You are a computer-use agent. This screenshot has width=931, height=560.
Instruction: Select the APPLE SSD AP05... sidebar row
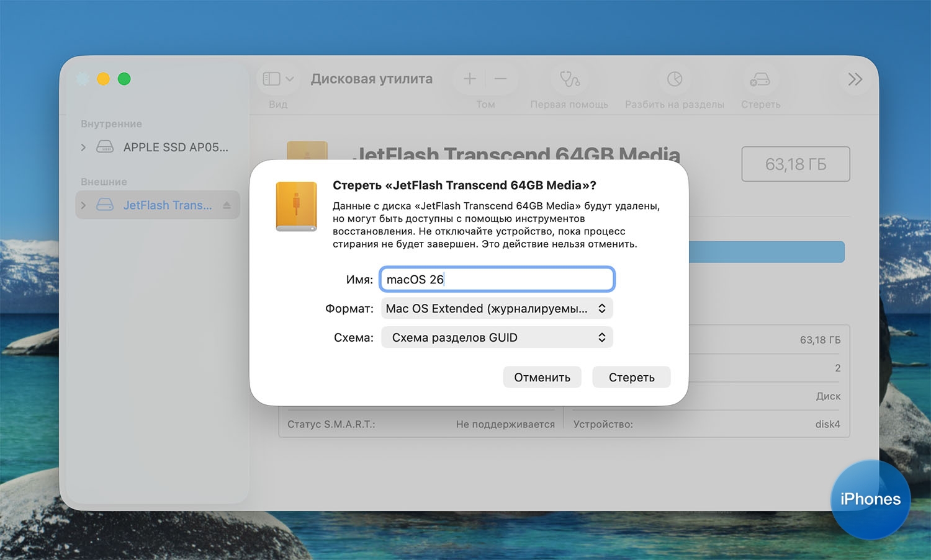[x=158, y=147]
